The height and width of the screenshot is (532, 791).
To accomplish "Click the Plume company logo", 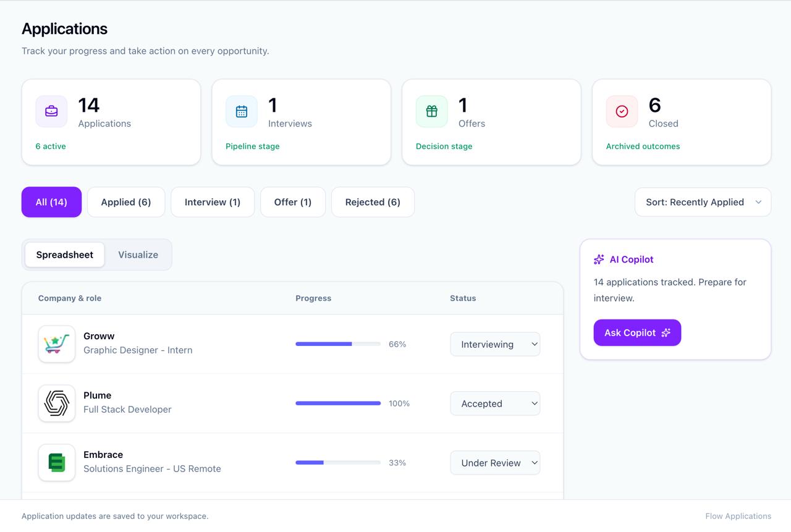I will pyautogui.click(x=57, y=403).
